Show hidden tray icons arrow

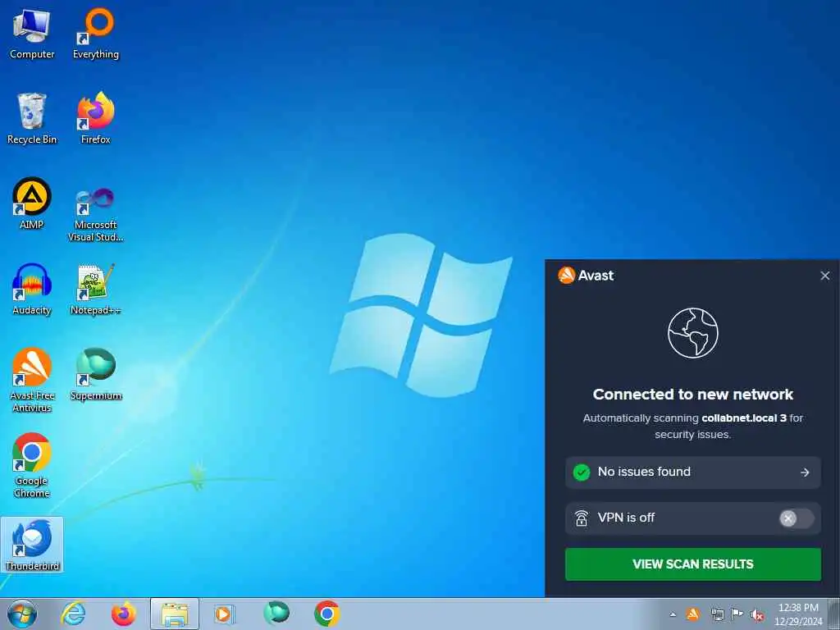pos(673,614)
